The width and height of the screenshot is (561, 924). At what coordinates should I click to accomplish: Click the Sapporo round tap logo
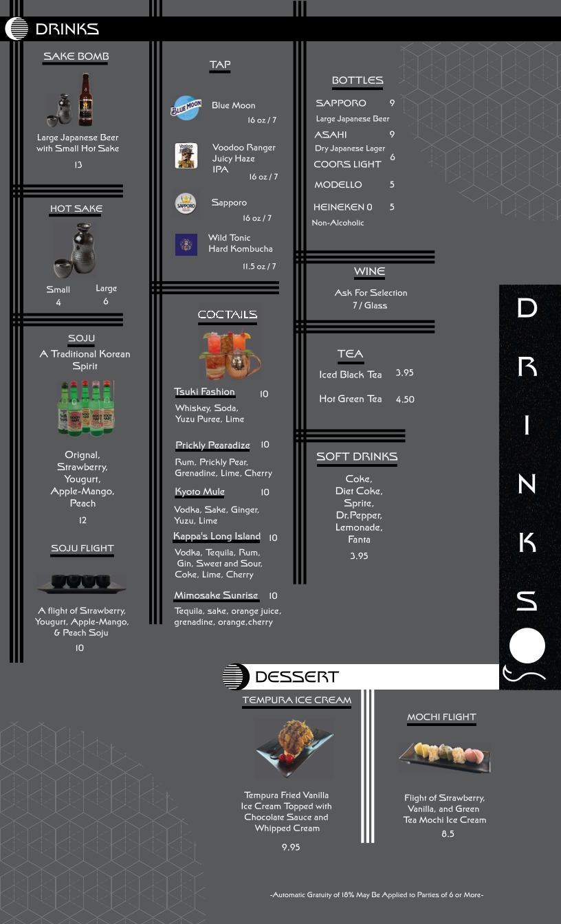186,203
